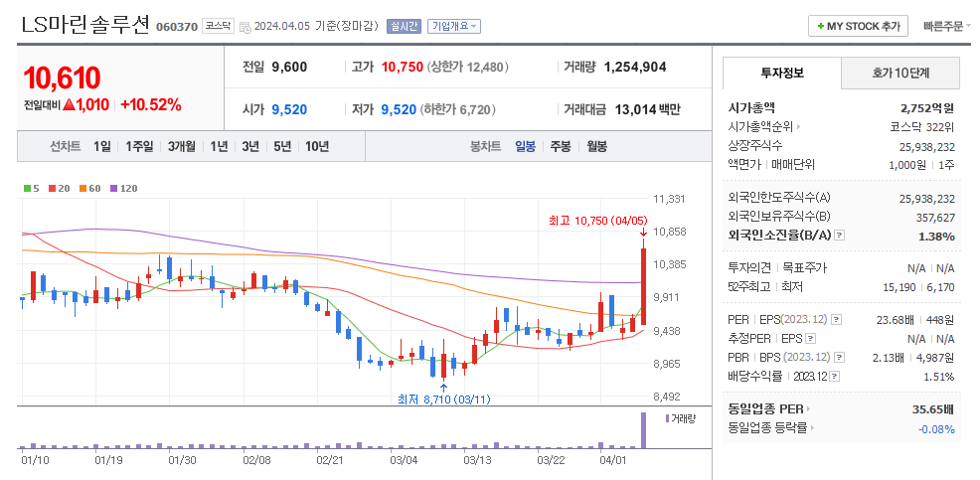
Task: Click the current price 10,610
Action: click(x=62, y=79)
